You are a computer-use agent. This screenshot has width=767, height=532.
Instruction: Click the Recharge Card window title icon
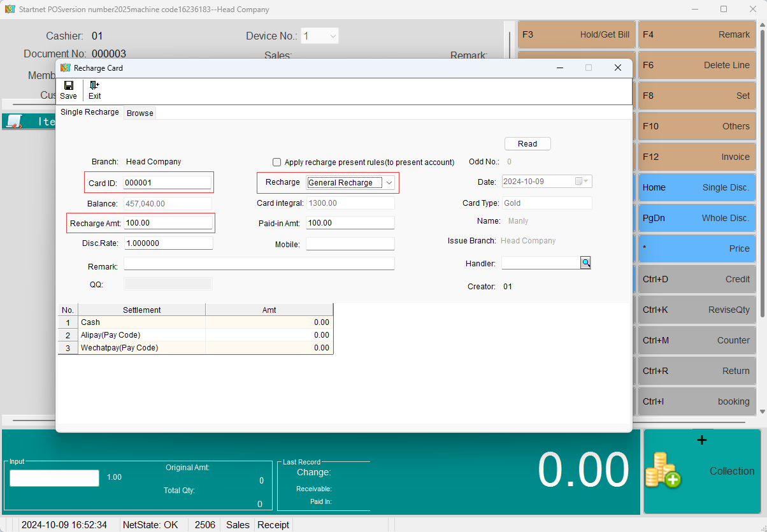coord(65,68)
